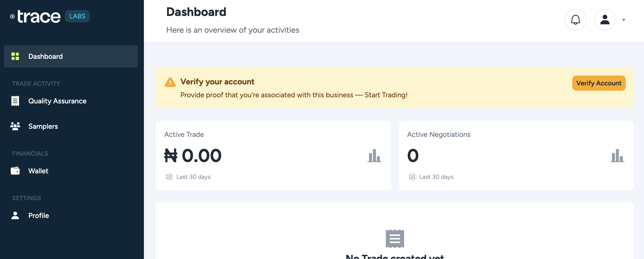Open Dashboard in the sidebar
644x259 pixels.
click(46, 56)
